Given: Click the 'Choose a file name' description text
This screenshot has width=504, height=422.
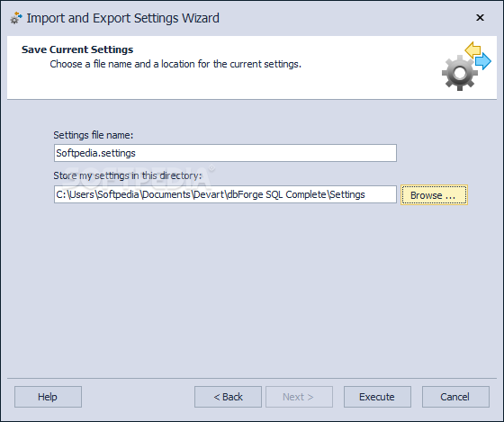Looking at the screenshot, I should (175, 64).
